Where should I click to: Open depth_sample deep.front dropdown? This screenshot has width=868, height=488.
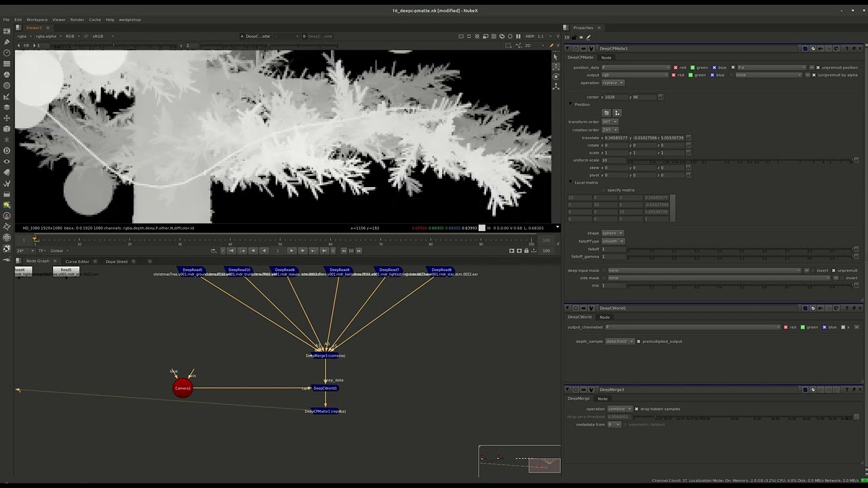point(620,341)
